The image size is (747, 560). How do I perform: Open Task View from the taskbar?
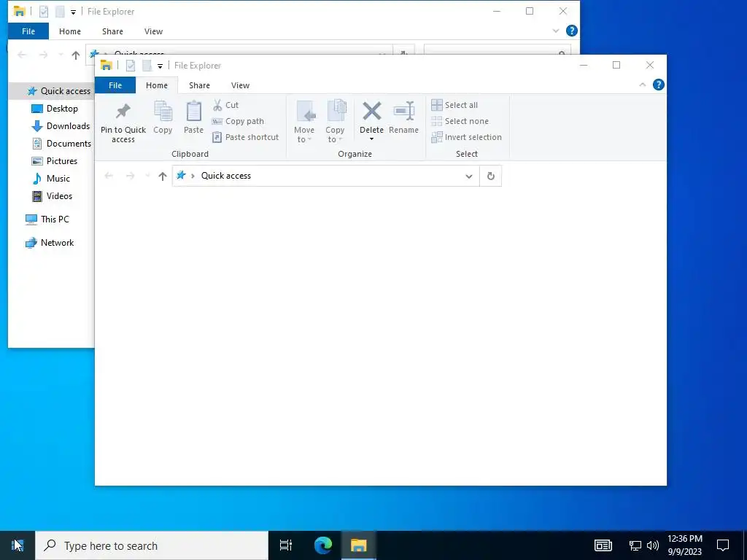286,545
